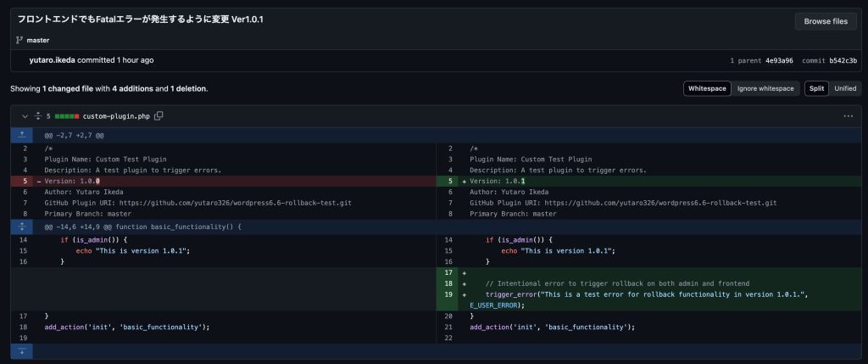868x364 pixels.
Task: Click left-side add_action line 18
Action: (127, 327)
